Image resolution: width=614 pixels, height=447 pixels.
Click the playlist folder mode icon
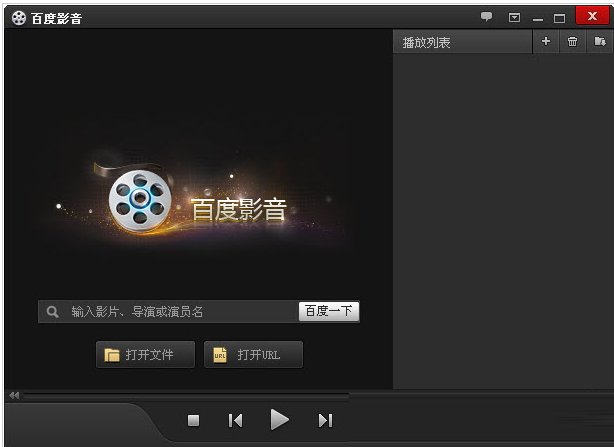pyautogui.click(x=599, y=42)
